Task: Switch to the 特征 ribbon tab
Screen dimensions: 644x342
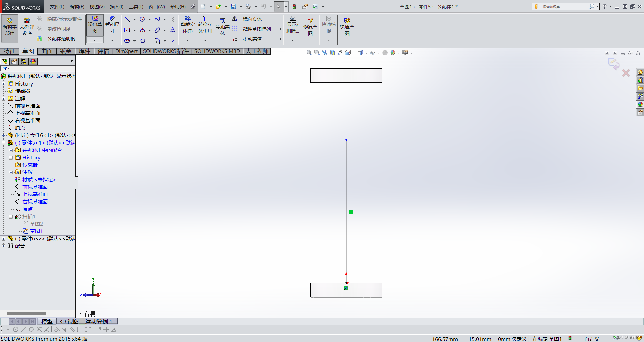Action: tap(9, 51)
